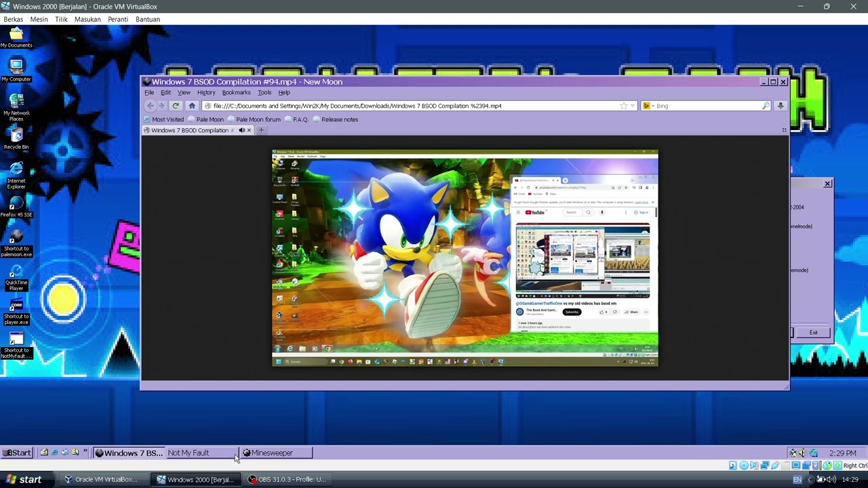The height and width of the screenshot is (488, 868).
Task: Click the guest tray volume speaker icon
Action: (x=802, y=453)
